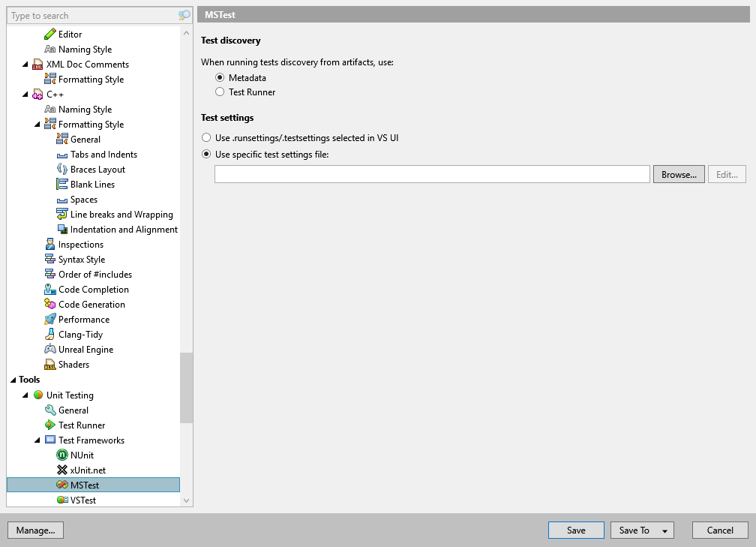Click the Syntax Style icon
This screenshot has width=756, height=547.
pos(50,260)
